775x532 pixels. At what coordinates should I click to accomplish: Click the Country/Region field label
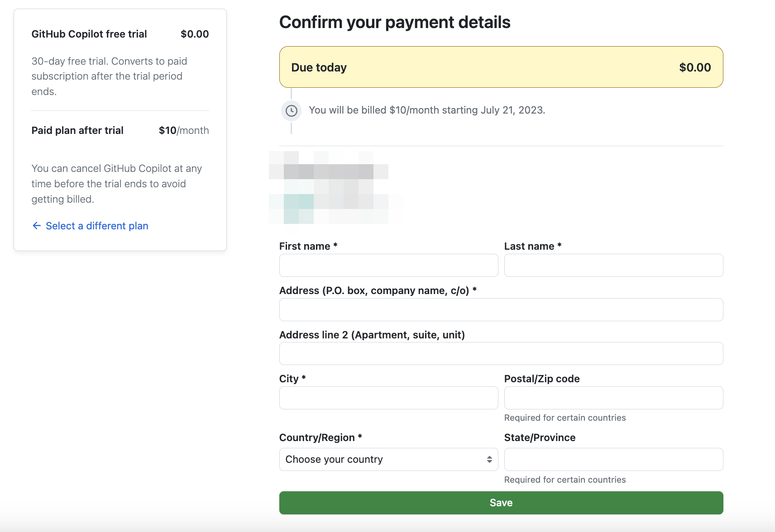click(321, 437)
